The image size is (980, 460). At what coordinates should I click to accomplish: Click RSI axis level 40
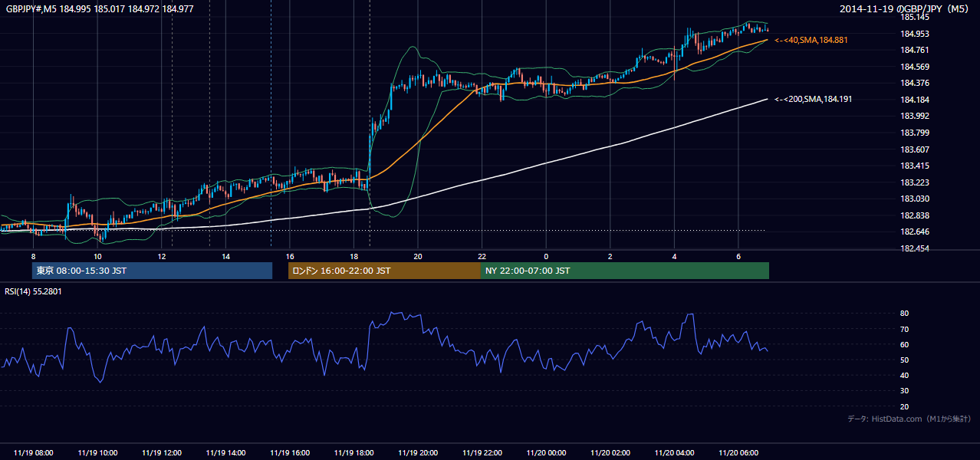pos(905,376)
